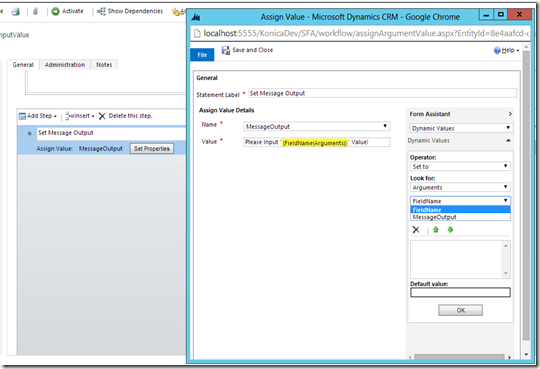Click the Value input field
This screenshot has height=369, width=540.
pyautogui.click(x=317, y=142)
